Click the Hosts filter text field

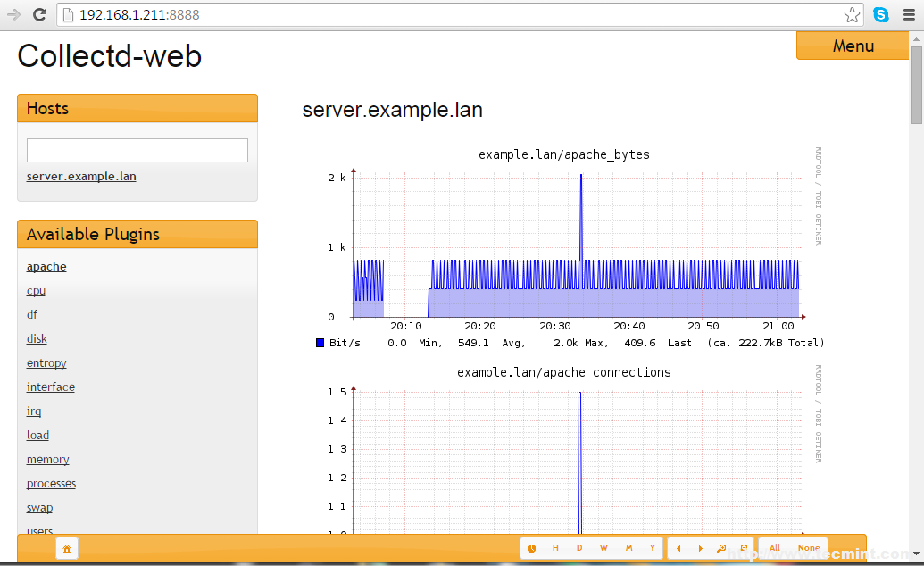(x=137, y=150)
